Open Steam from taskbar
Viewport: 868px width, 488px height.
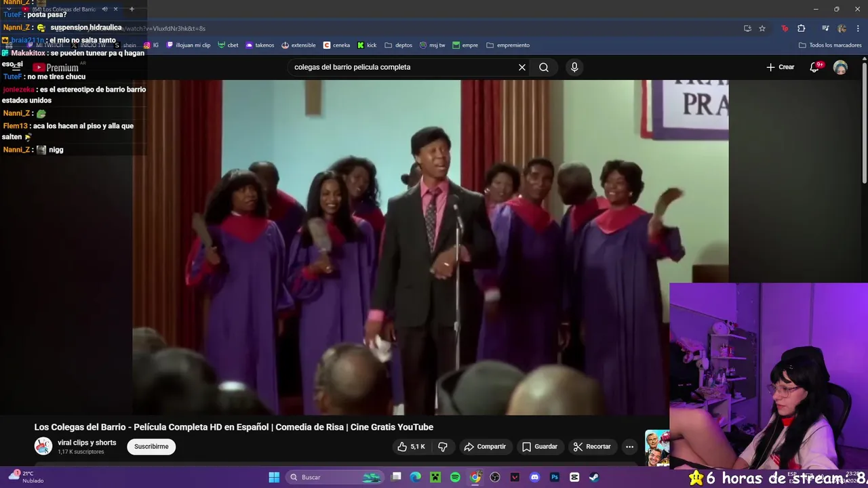tap(594, 477)
